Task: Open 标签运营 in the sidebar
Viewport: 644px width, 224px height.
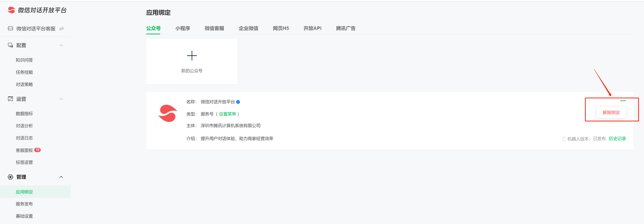Action: [x=24, y=162]
